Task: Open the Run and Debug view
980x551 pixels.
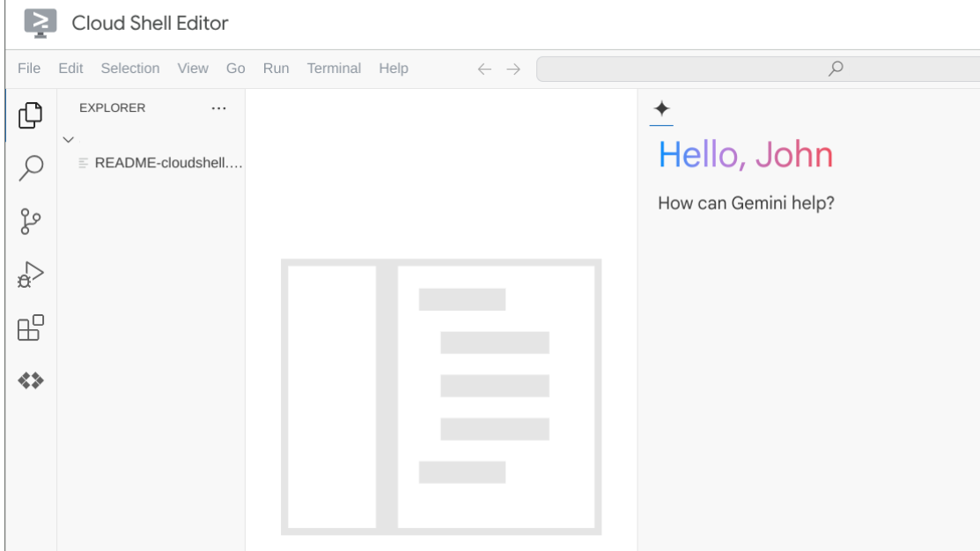Action: click(x=29, y=275)
